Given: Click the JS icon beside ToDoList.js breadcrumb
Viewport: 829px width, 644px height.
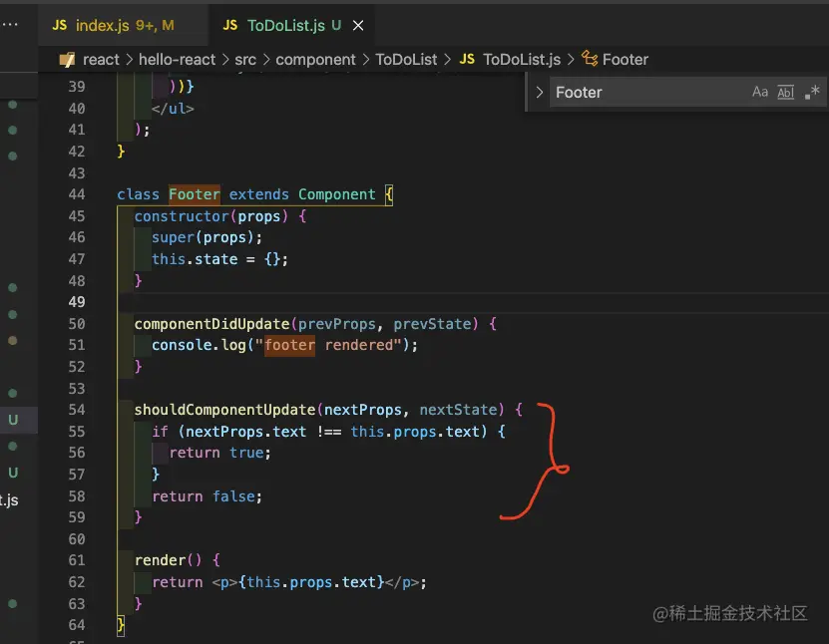Looking at the screenshot, I should coord(467,59).
